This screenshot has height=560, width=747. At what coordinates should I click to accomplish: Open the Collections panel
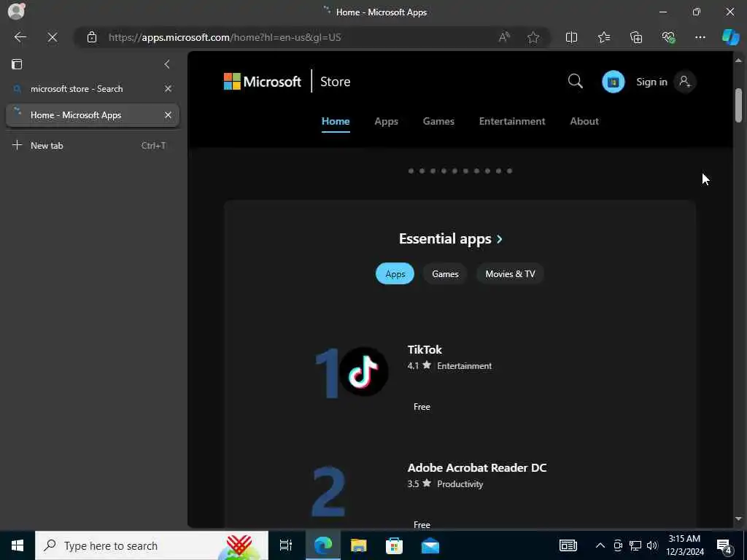click(636, 37)
